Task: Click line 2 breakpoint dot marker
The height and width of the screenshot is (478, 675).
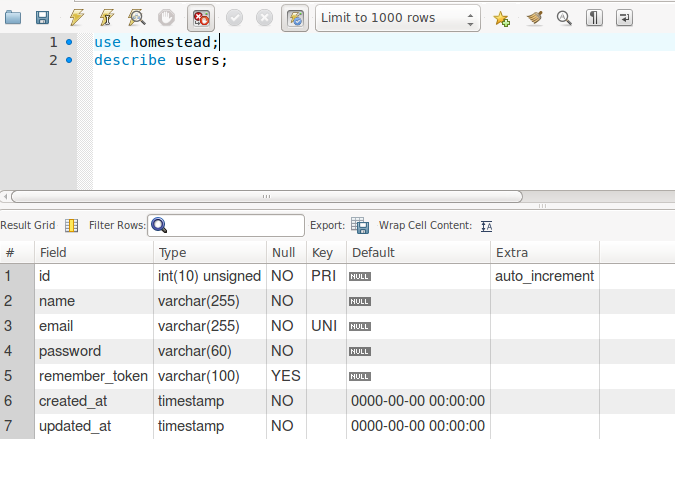Action: 69,60
